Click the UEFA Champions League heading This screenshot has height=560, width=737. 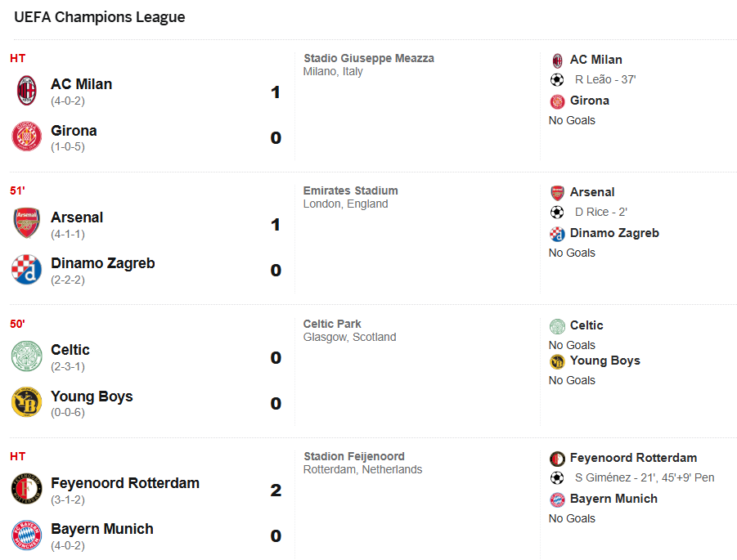pos(100,17)
